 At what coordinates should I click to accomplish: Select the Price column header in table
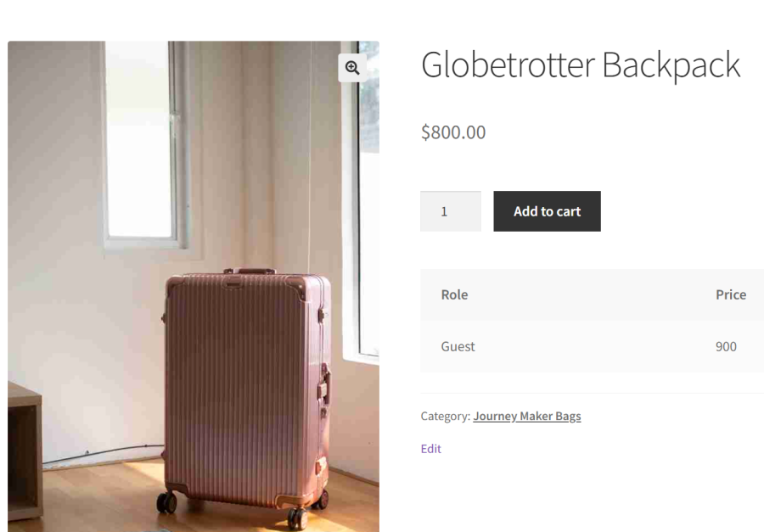[x=731, y=294]
